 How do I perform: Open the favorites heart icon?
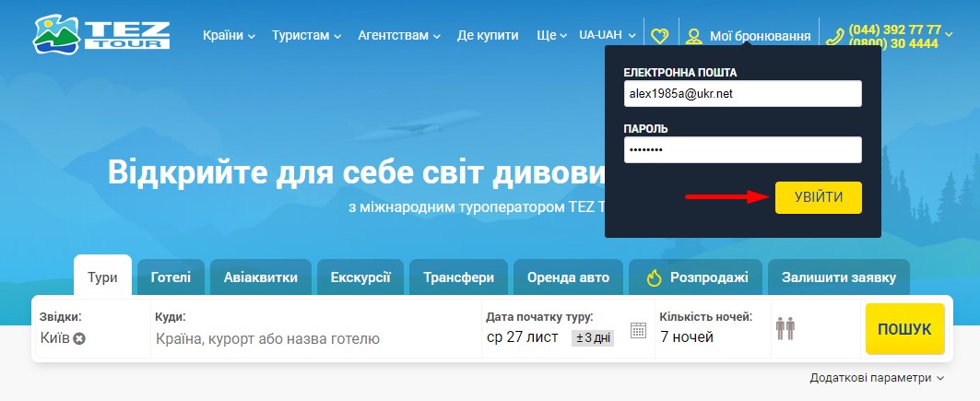coord(659,36)
